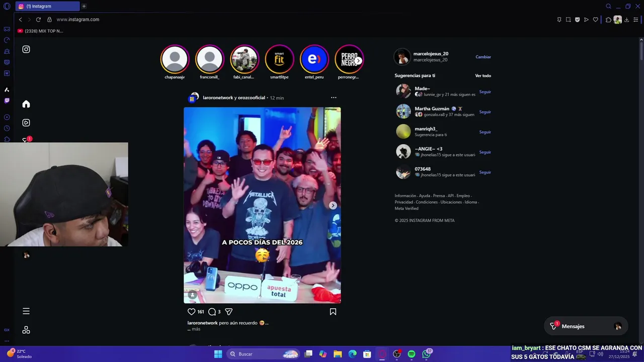Follow Made~ with Seguir
Viewport: 644px width, 362px height.
coord(485,92)
